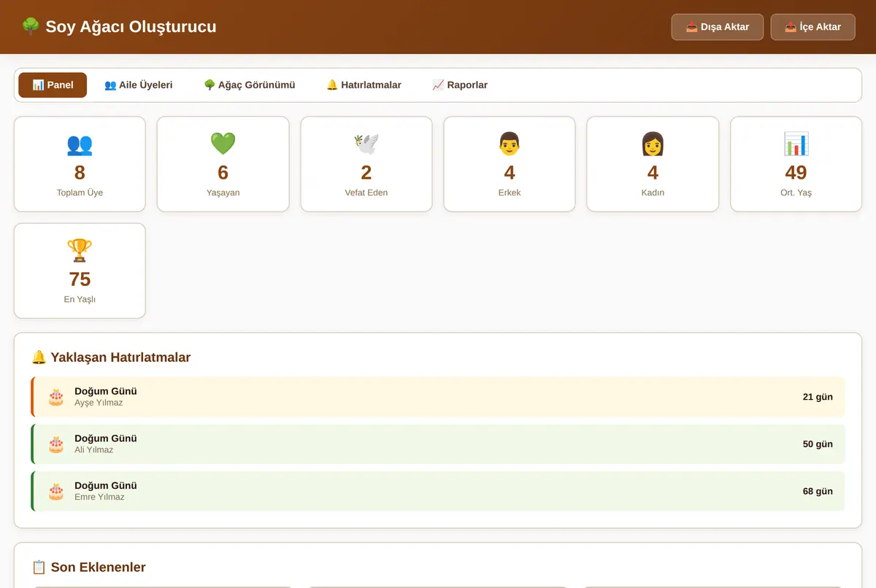Click the "Yaklaşan Hatırlatmalar" heading text
The height and width of the screenshot is (588, 876).
[120, 357]
